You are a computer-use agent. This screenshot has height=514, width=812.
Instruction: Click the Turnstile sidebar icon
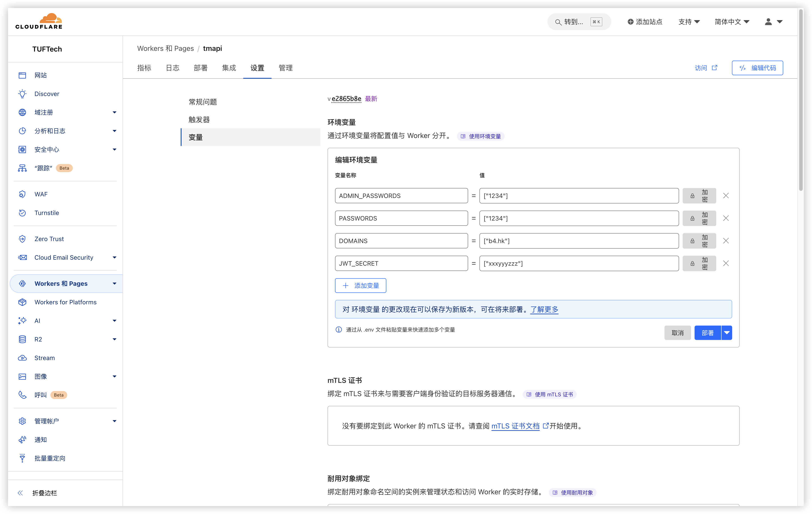(x=22, y=213)
